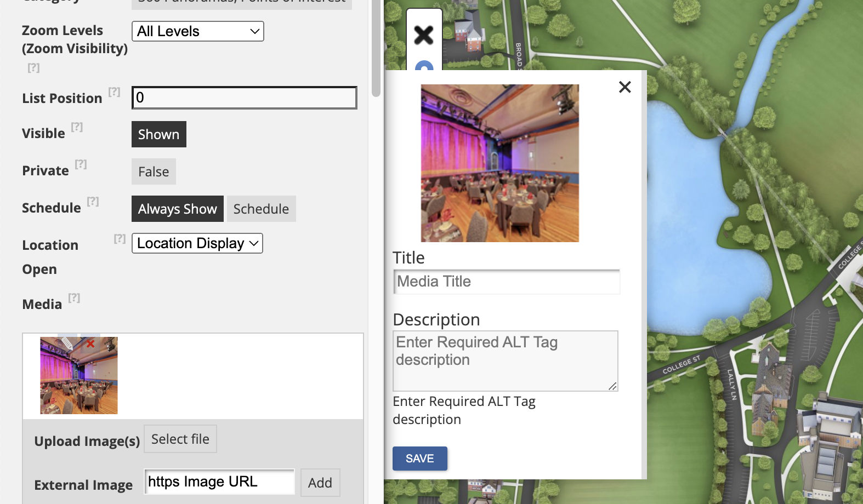Viewport: 863px width, 504px height.
Task: Toggle the Private False button
Action: pyautogui.click(x=154, y=171)
